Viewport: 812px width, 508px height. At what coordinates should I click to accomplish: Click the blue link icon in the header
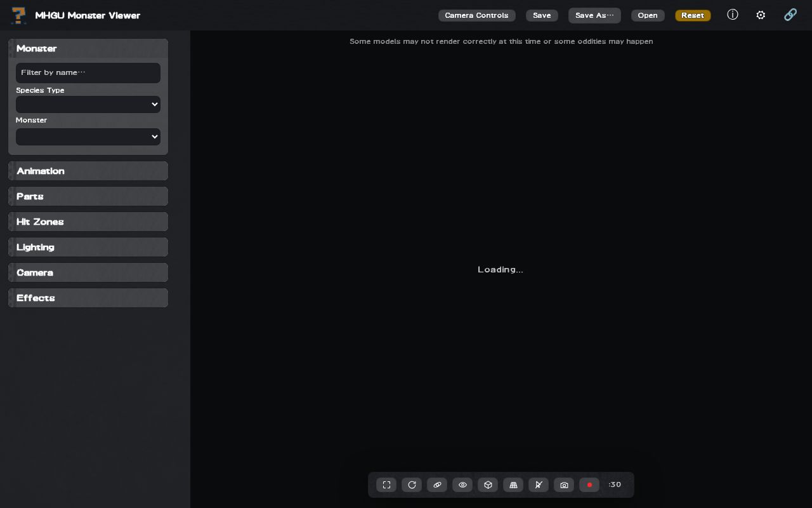pyautogui.click(x=790, y=15)
